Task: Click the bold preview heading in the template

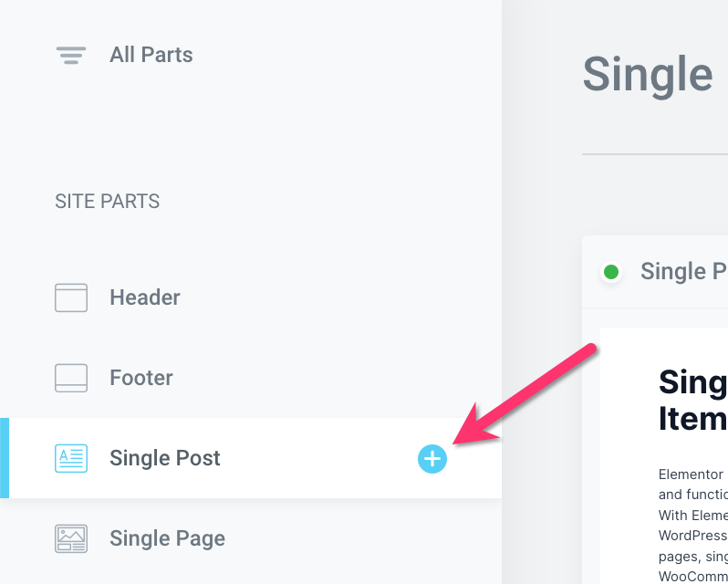Action: (692, 400)
